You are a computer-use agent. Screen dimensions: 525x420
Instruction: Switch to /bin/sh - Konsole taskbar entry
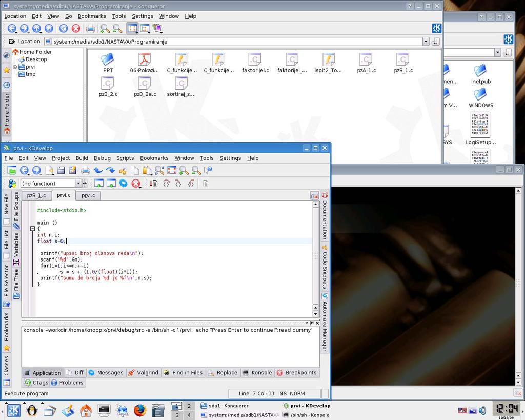(307, 415)
